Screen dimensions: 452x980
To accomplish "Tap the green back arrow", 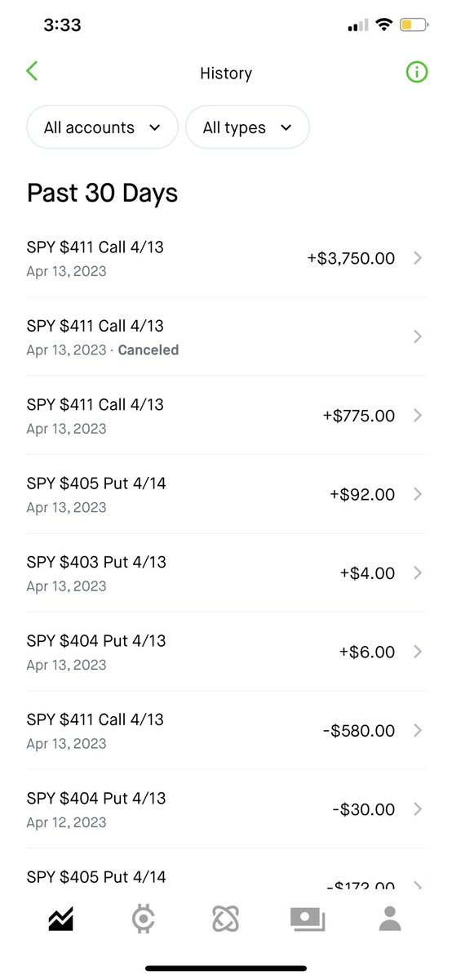I will (32, 71).
